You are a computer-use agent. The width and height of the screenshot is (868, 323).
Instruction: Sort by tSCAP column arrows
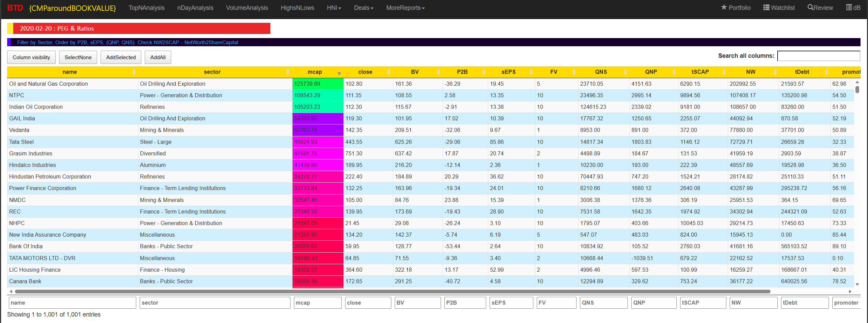[724, 72]
